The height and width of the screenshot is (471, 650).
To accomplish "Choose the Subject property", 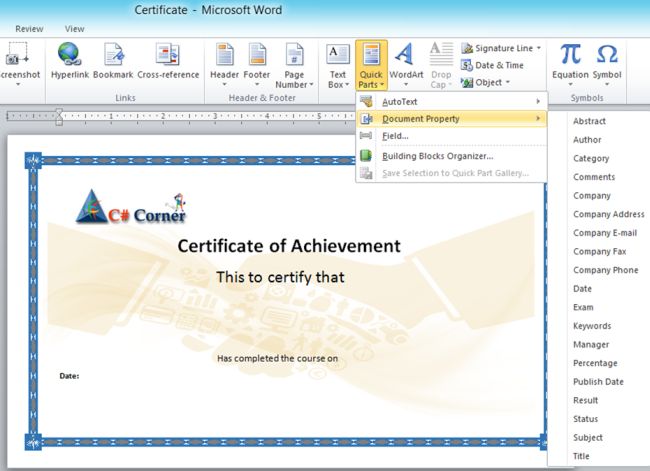I will pos(587,438).
